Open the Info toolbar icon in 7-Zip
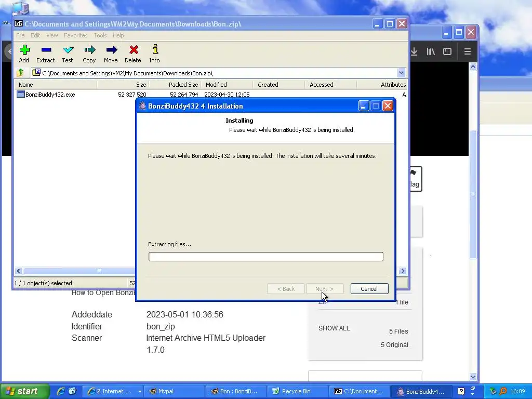The image size is (532, 399). coord(155,49)
